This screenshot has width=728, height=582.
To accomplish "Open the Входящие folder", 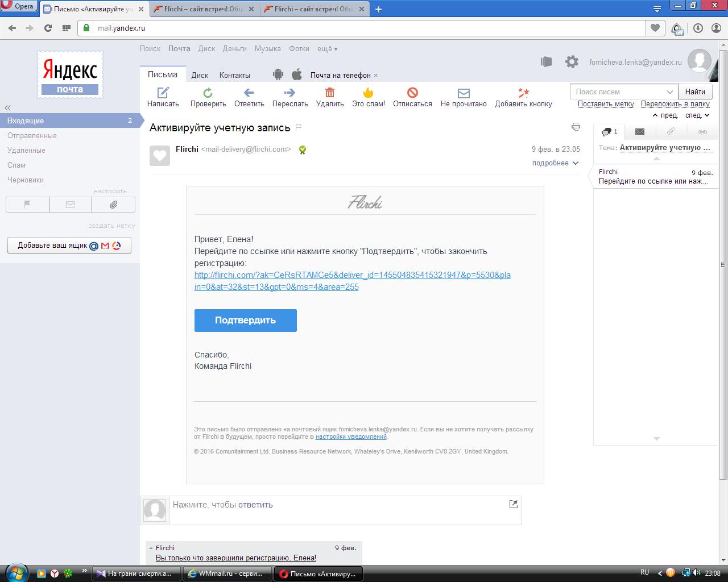I will click(69, 120).
